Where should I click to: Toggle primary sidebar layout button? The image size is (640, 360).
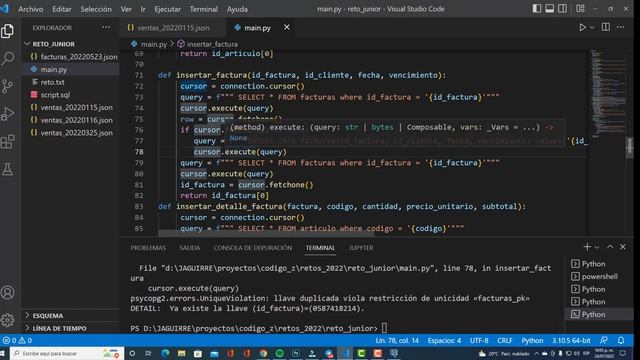click(537, 9)
